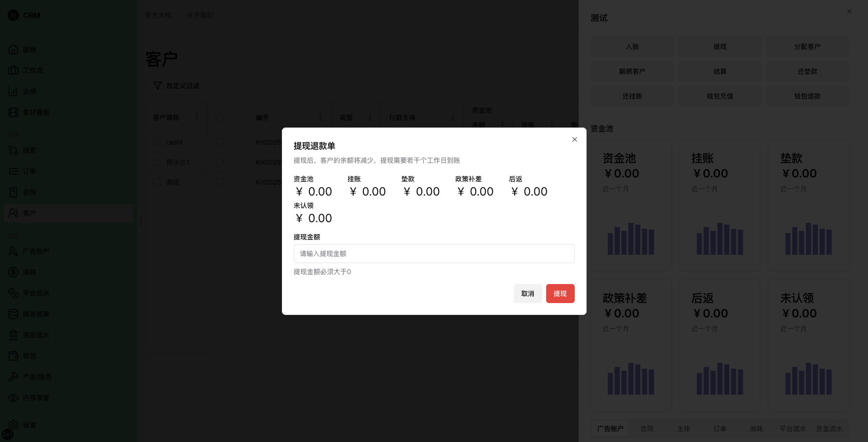Open the 工作流 section in the sidebar

(32, 70)
